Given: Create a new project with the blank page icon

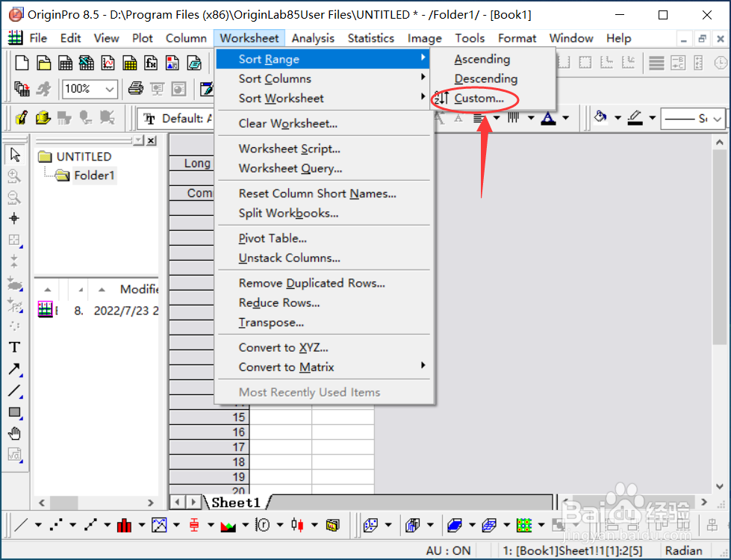Looking at the screenshot, I should click(22, 63).
